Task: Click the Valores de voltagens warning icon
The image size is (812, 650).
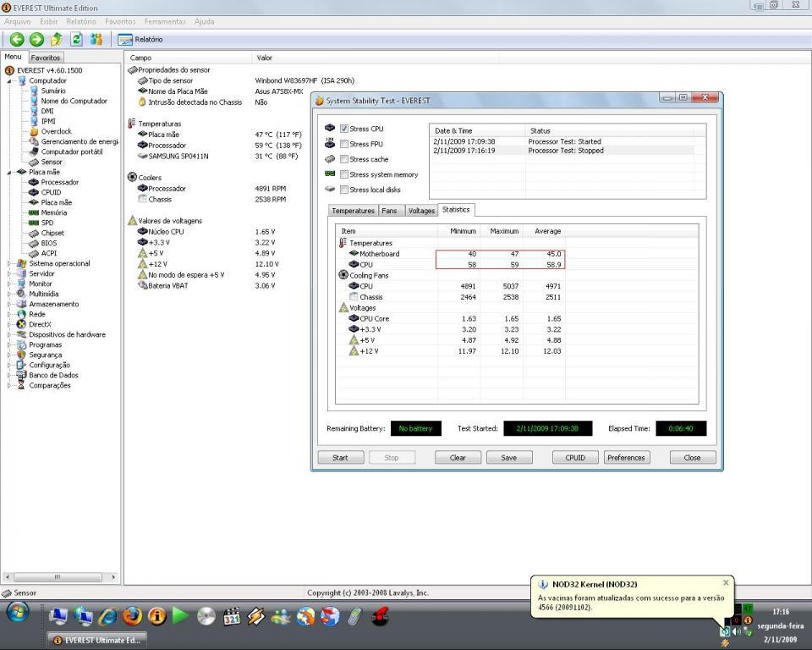Action: (132, 220)
